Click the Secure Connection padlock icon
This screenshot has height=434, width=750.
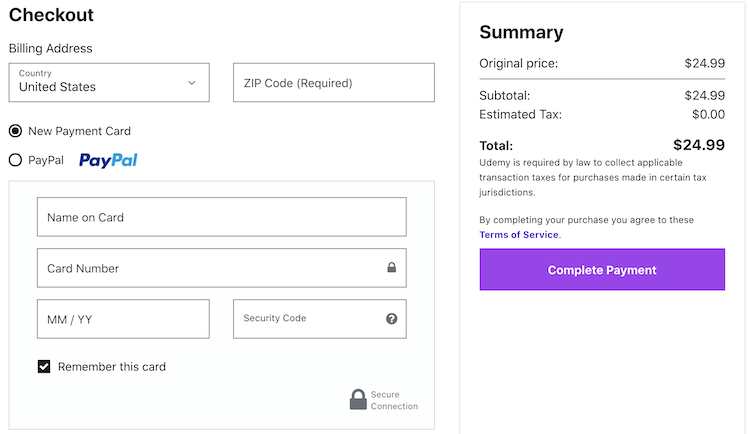click(x=358, y=400)
